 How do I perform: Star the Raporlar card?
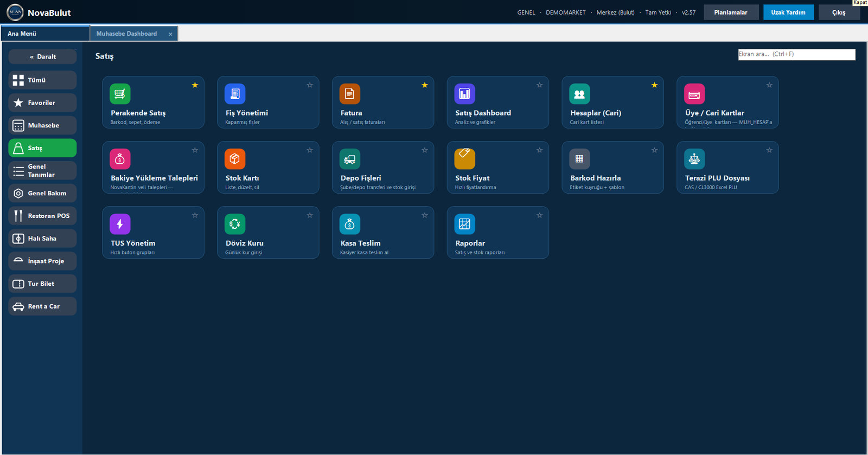click(540, 215)
